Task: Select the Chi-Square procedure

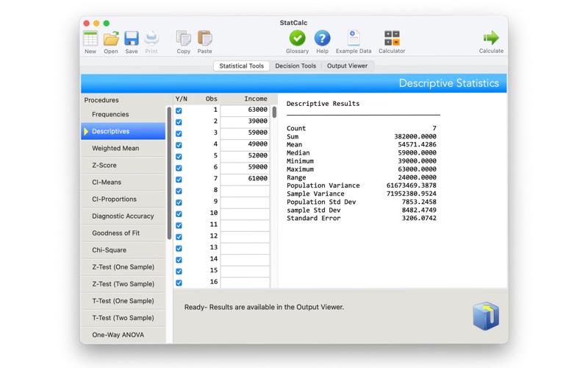Action: [123, 250]
